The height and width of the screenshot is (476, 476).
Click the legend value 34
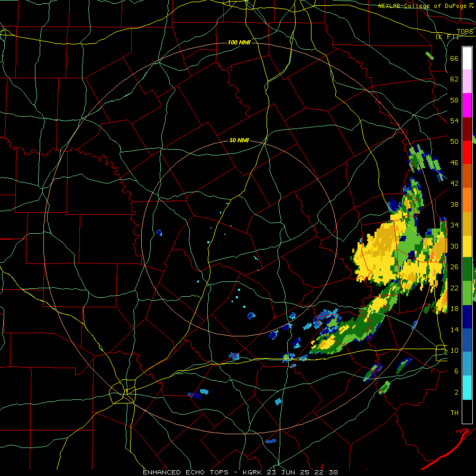pos(454,225)
